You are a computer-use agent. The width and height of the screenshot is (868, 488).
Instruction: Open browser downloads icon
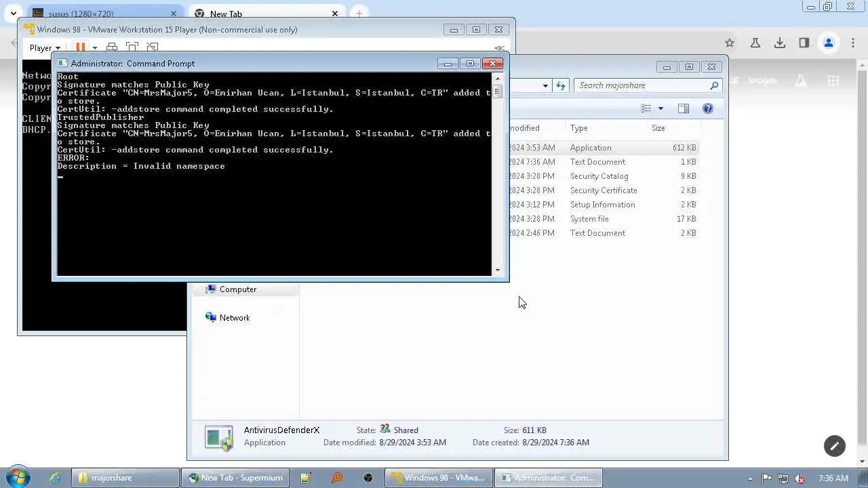coord(780,43)
